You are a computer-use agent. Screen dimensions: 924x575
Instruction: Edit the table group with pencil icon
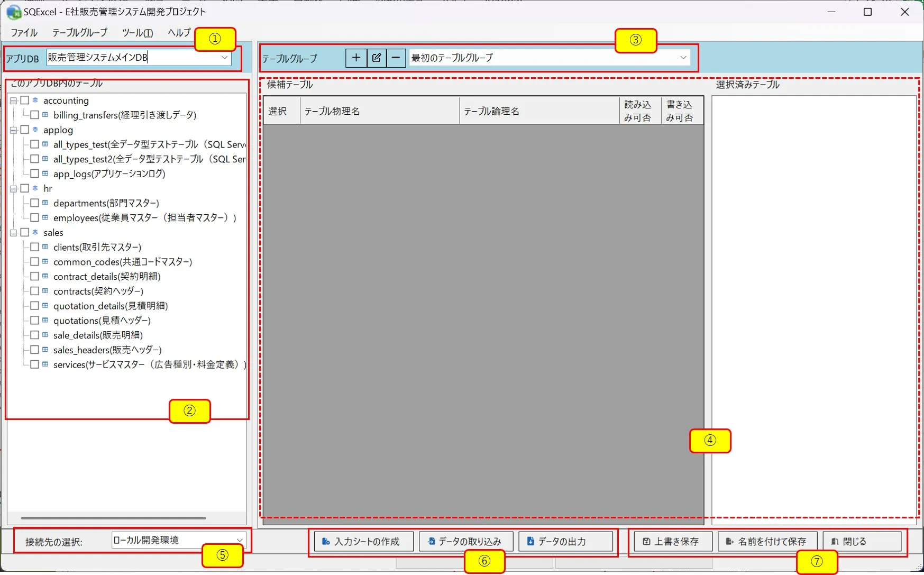(376, 58)
